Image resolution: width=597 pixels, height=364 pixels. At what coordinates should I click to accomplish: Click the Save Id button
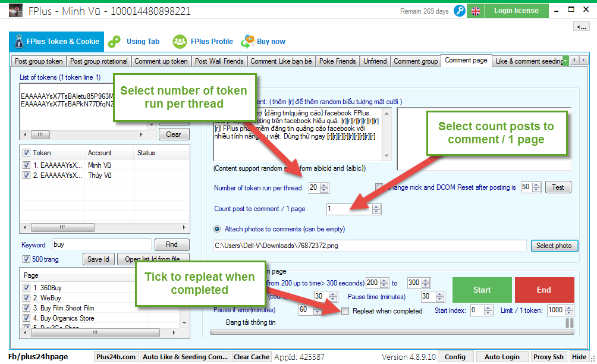pos(98,259)
